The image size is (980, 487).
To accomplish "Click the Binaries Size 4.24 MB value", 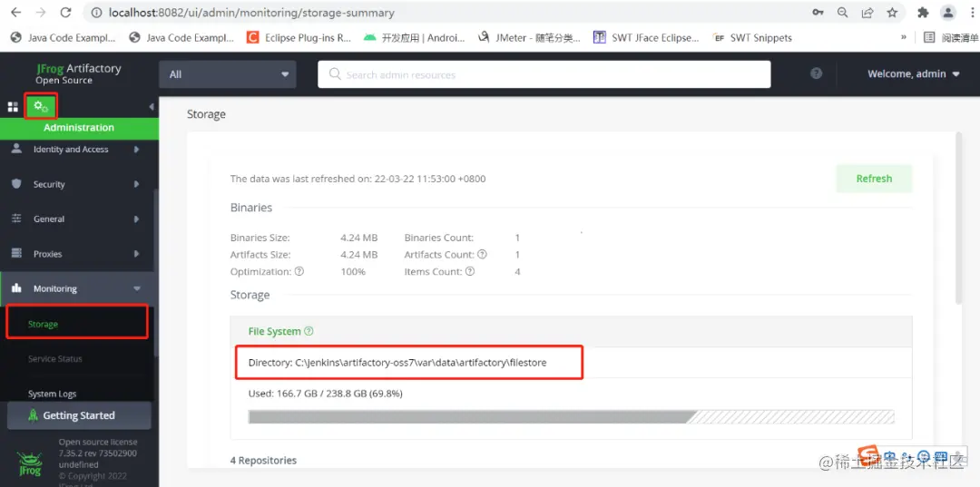I will tap(358, 238).
